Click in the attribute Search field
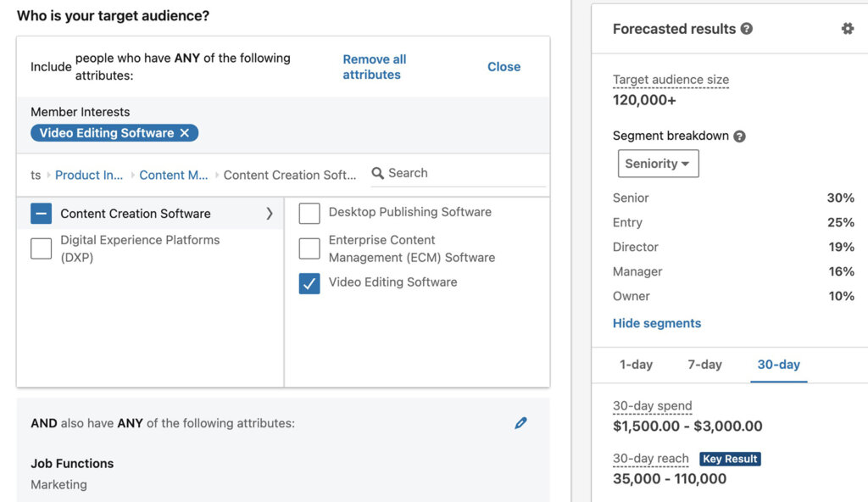The width and height of the screenshot is (868, 502). [458, 174]
